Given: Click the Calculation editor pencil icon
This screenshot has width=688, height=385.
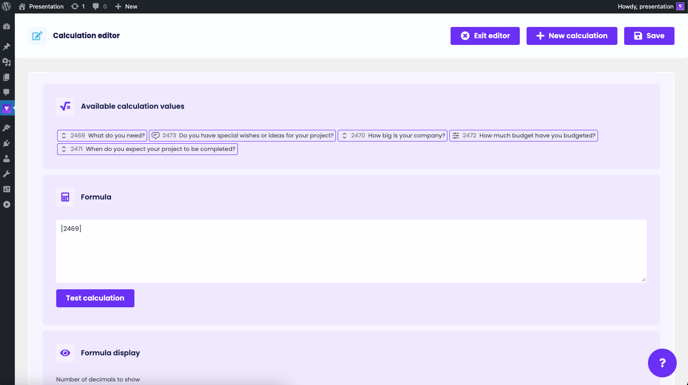Looking at the screenshot, I should pyautogui.click(x=37, y=36).
